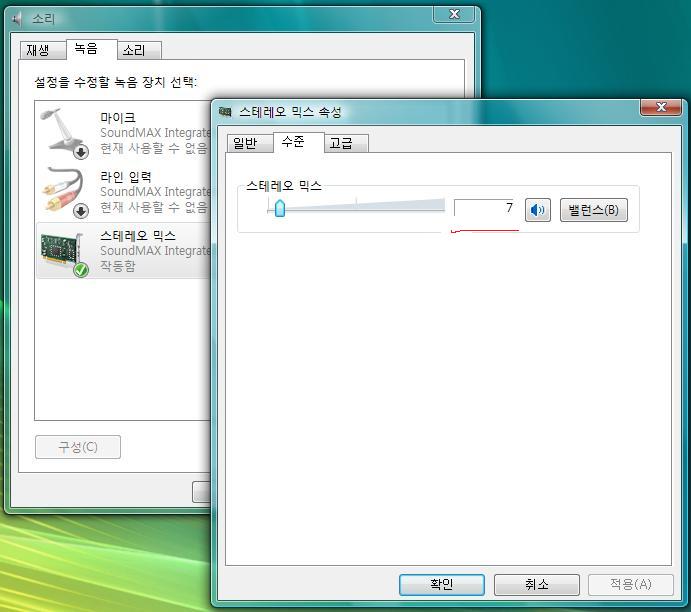Image resolution: width=691 pixels, height=612 pixels.
Task: Open the 고급 tab in properties
Action: pyautogui.click(x=346, y=144)
